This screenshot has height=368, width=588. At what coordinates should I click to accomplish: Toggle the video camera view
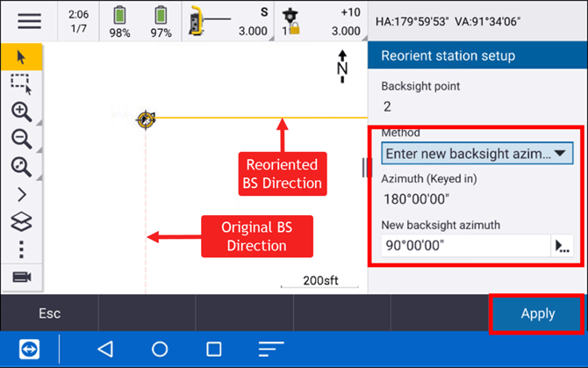click(x=21, y=278)
